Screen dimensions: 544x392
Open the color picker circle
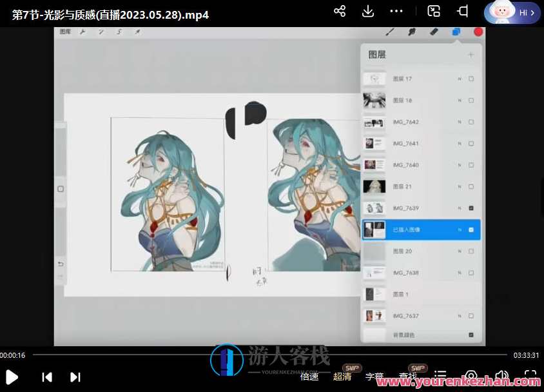[478, 31]
